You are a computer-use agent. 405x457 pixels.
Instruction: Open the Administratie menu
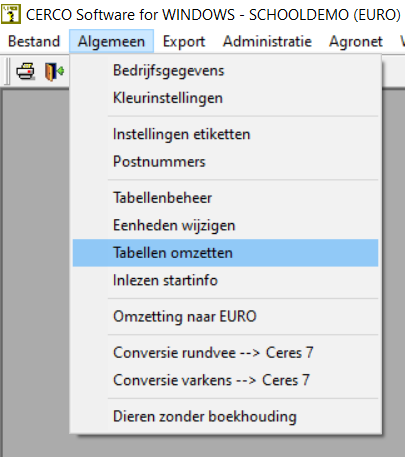267,42
